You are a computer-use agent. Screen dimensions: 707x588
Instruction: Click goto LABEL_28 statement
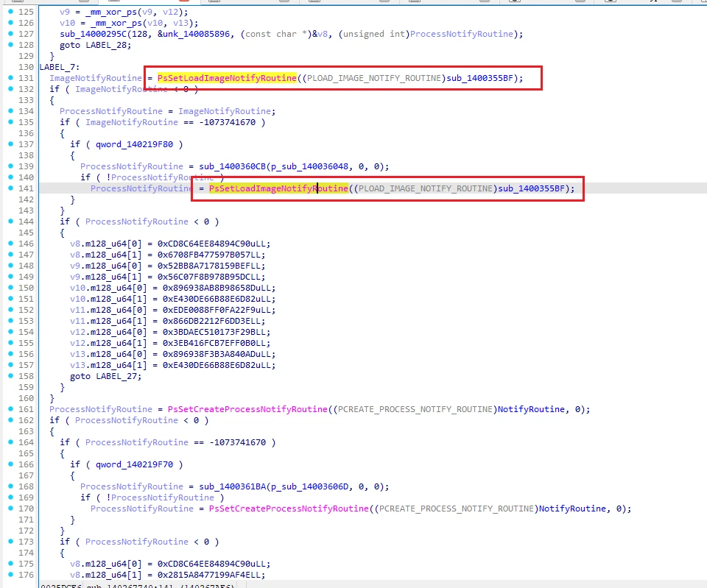tap(95, 45)
